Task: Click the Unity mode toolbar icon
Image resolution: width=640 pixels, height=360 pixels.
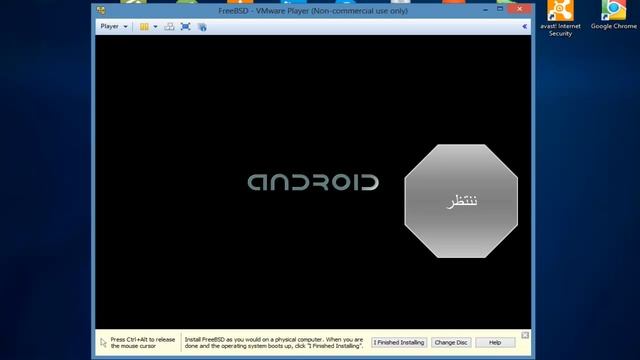Action: tap(202, 27)
